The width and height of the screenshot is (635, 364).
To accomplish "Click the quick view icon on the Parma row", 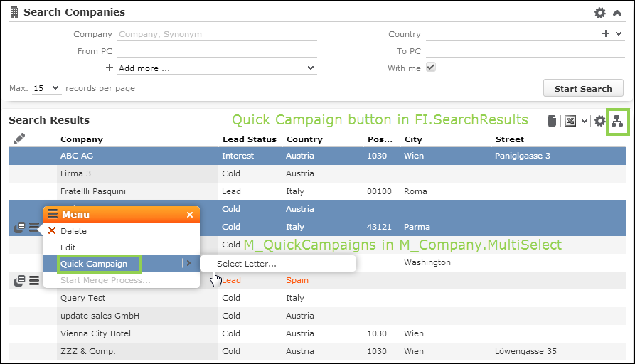I will 20,227.
